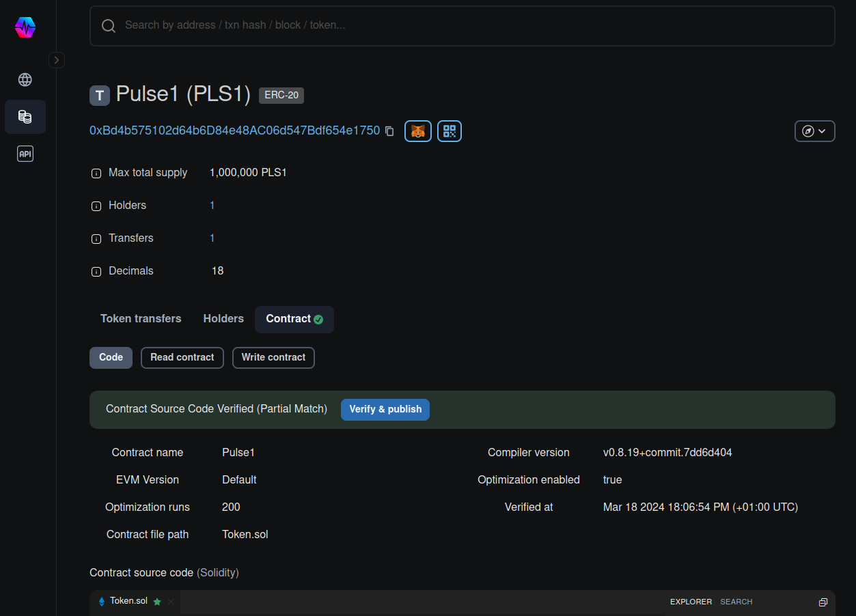Click info icon beside Max total supply
The width and height of the screenshot is (856, 616).
pyautogui.click(x=96, y=173)
